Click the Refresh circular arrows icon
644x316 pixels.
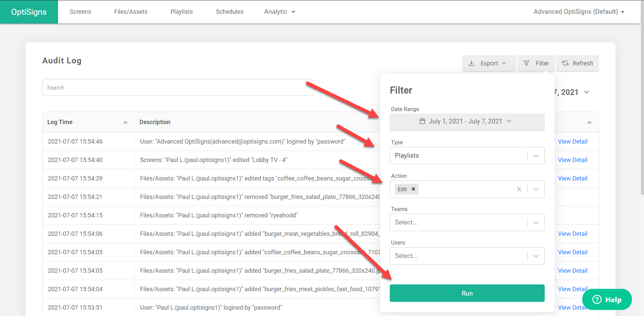tap(565, 63)
